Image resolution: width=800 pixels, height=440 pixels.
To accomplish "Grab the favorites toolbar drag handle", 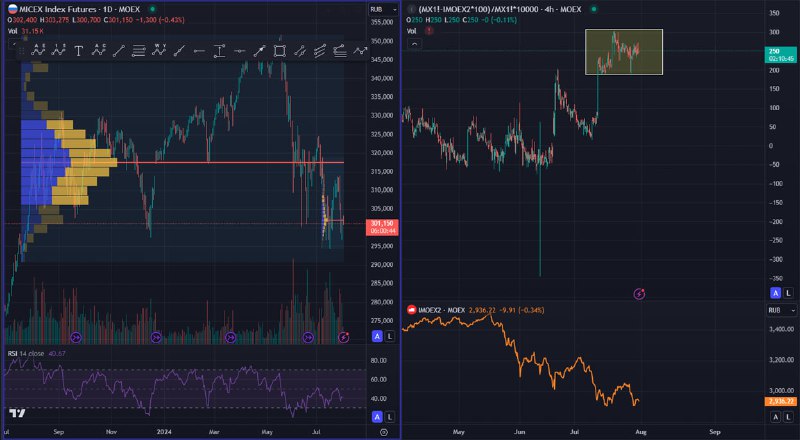I will tap(21, 51).
